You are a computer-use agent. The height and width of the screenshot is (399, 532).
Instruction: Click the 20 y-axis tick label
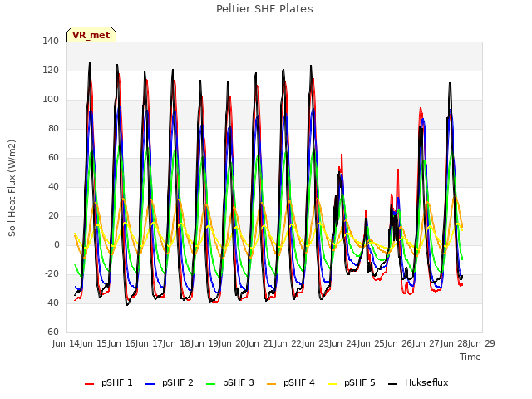pos(53,216)
